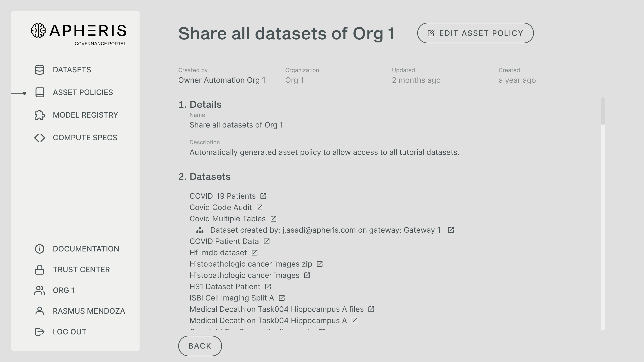Click the vertical scrollbar thumb of the policy details
The width and height of the screenshot is (644, 362).
coord(603,111)
